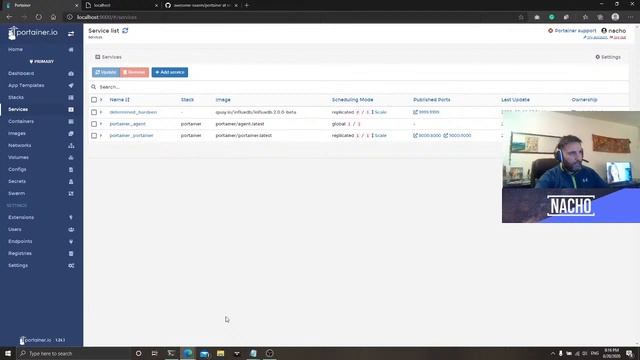This screenshot has height=360, width=640.
Task: Expand the portainer_portainer row
Action: 101,136
